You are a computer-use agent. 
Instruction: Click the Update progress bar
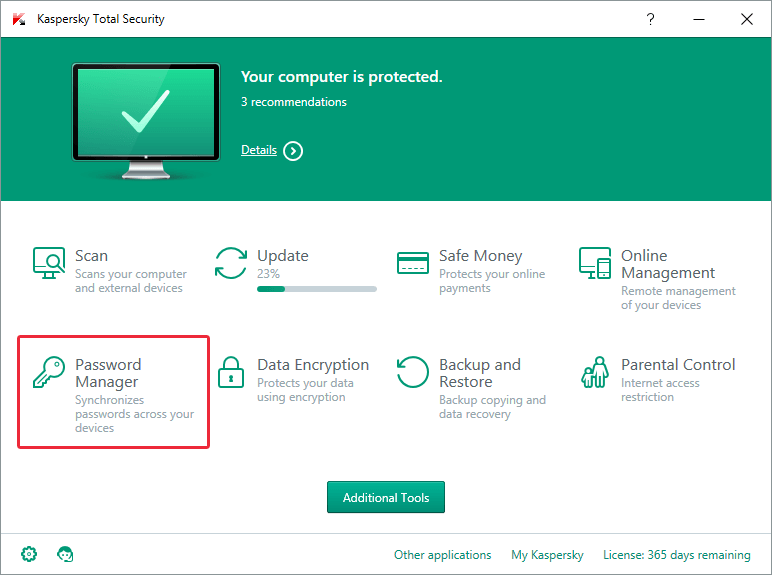317,289
